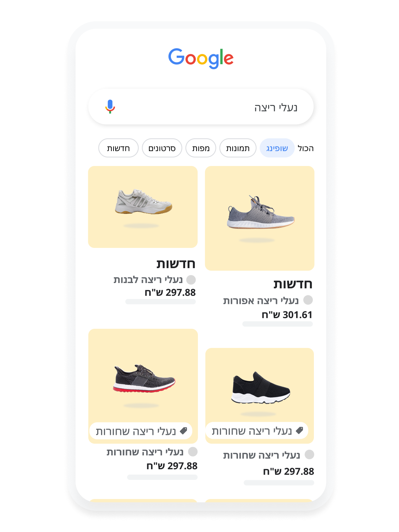Click grey circle beside נעלי ריצה לבנות
This screenshot has width=399, height=532.
pyautogui.click(x=191, y=280)
